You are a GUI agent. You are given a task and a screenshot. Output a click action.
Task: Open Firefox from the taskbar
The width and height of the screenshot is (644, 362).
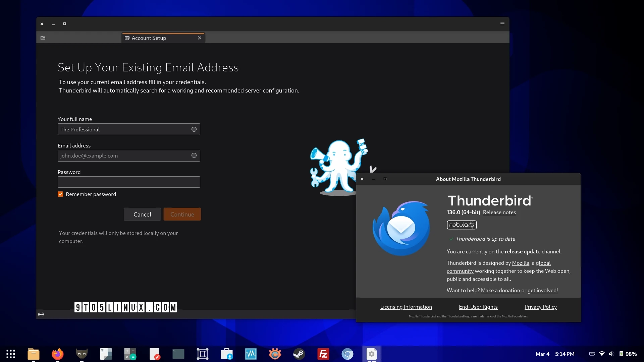[57, 353]
